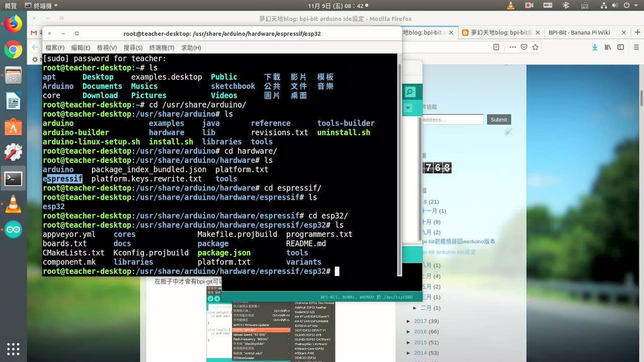Toggle the Firefox sidebar icon
Viewport: 644px width, 362px height.
pyautogui.click(x=621, y=47)
